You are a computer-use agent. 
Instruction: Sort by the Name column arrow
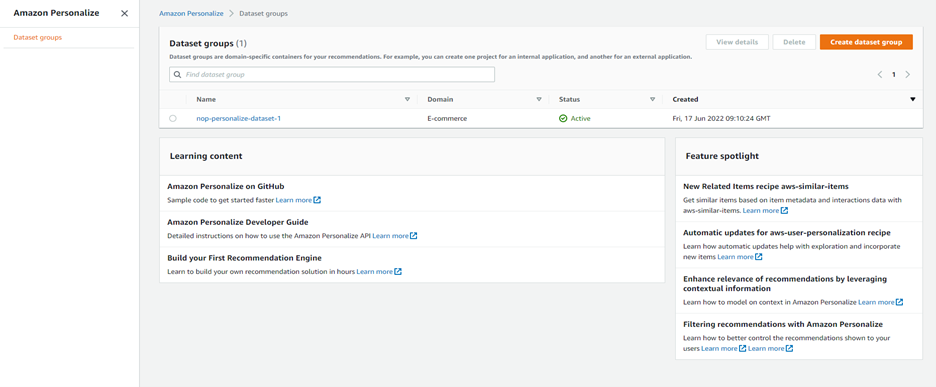click(408, 99)
